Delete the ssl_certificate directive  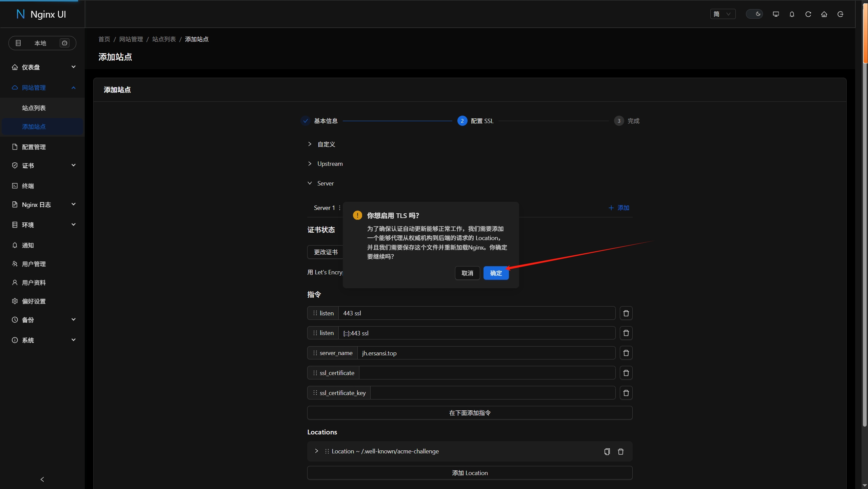(626, 373)
